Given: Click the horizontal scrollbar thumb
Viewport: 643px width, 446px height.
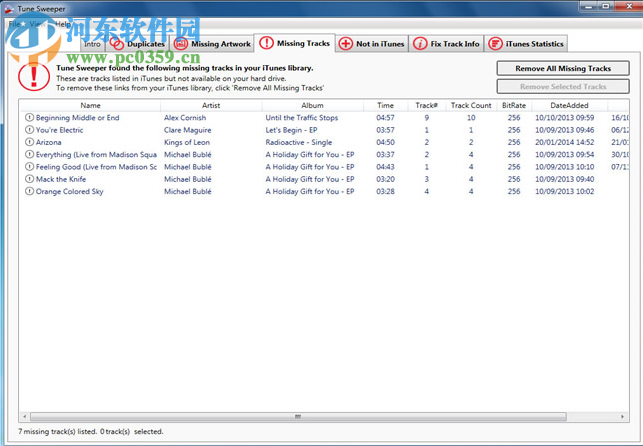Looking at the screenshot, I should pos(296,416).
